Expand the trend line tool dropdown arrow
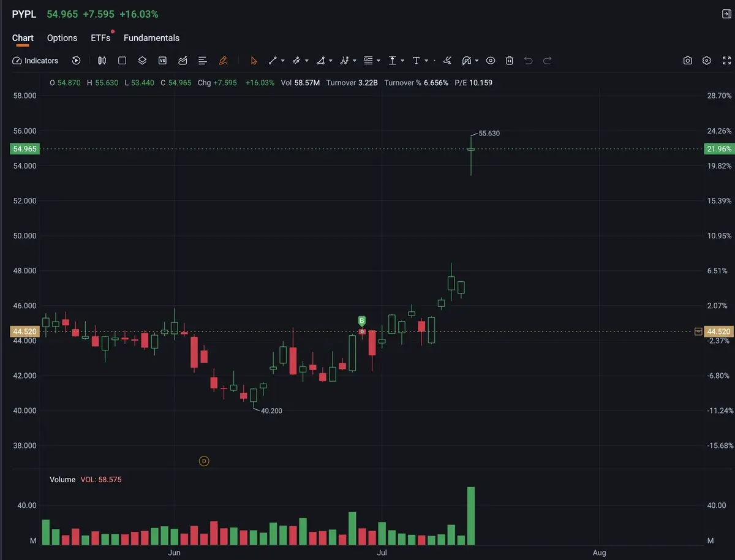Viewport: 735px width, 560px height. click(283, 61)
